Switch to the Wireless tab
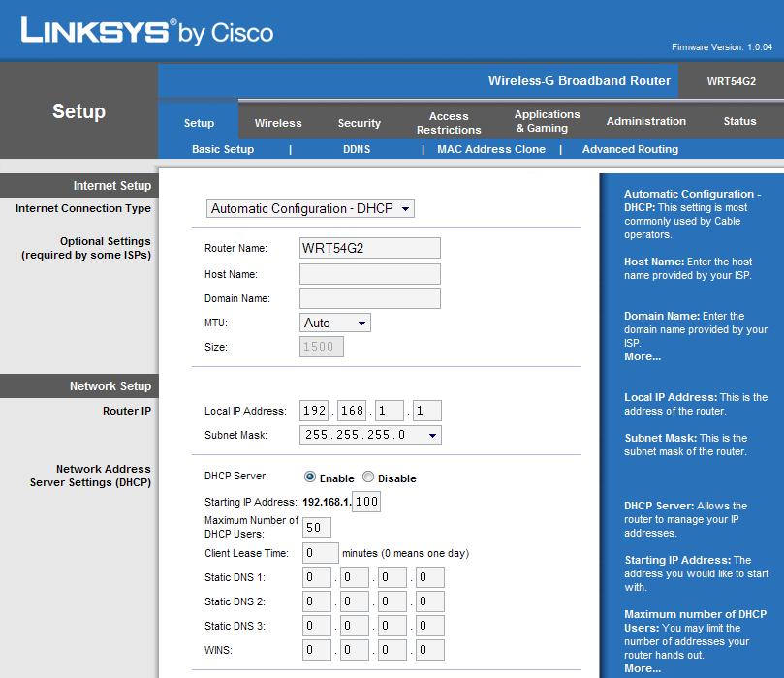The height and width of the screenshot is (678, 784). click(x=278, y=123)
